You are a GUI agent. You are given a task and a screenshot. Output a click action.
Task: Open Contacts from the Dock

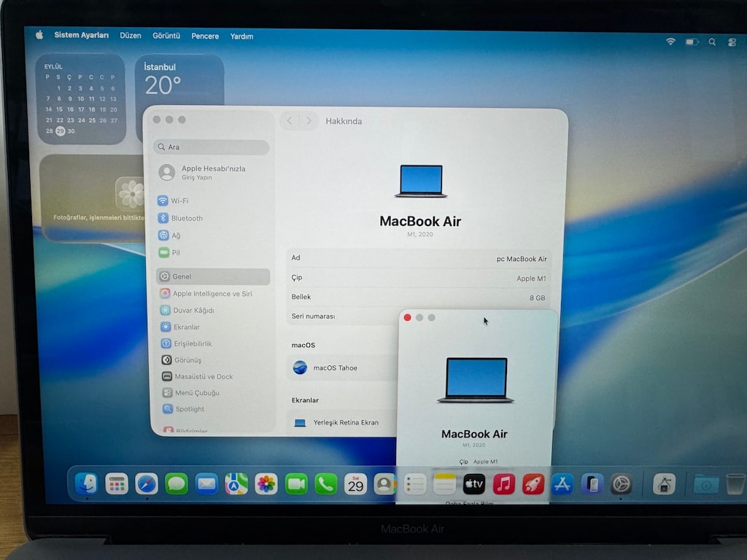coord(385,485)
